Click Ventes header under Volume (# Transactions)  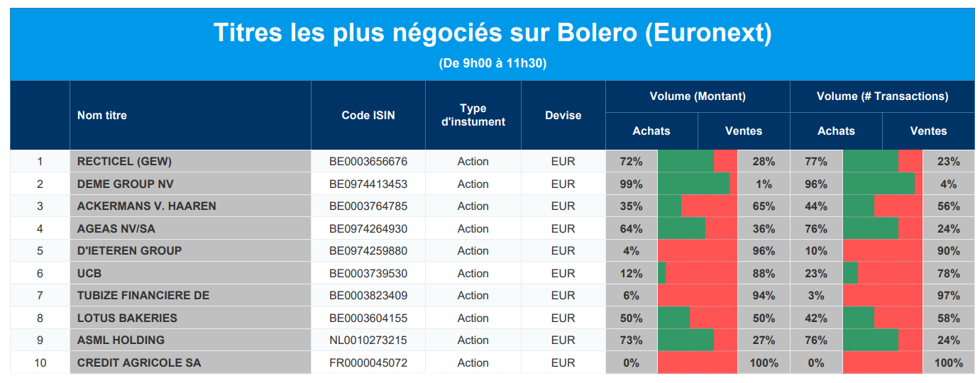(x=928, y=131)
